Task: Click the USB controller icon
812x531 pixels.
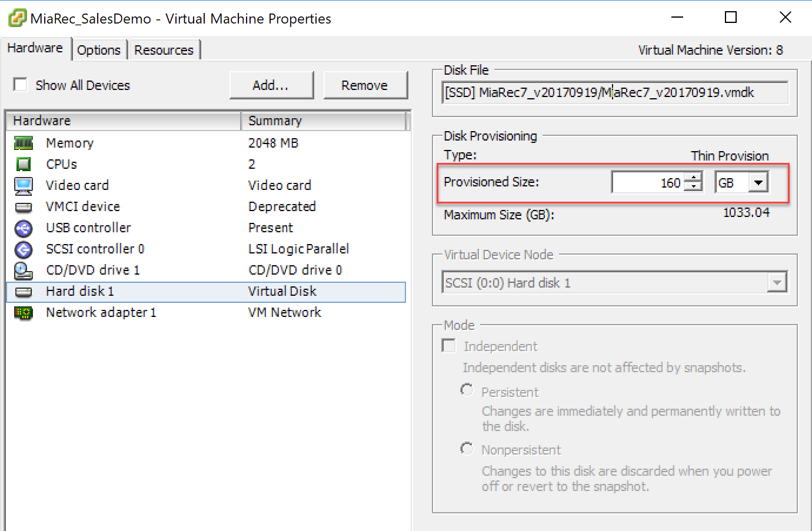Action: click(24, 228)
